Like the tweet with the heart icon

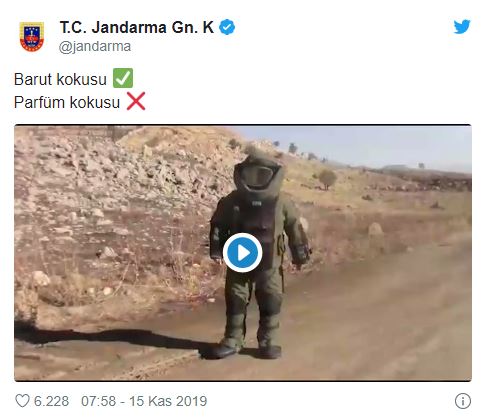[22, 401]
